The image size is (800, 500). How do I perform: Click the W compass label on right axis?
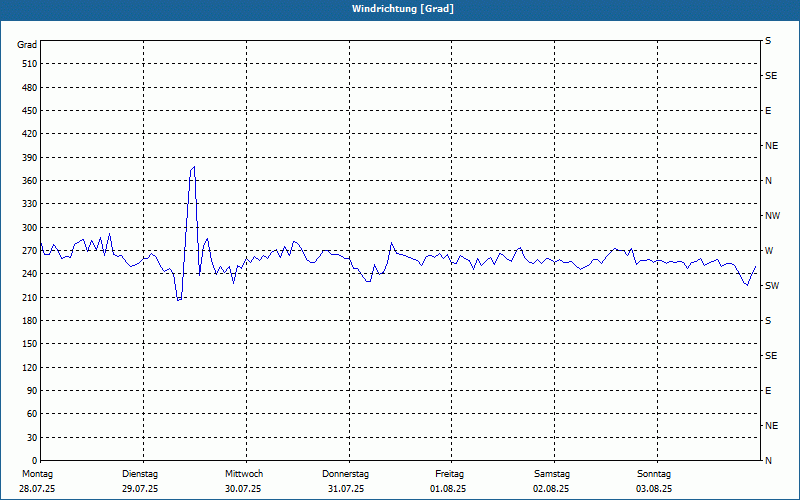[x=768, y=251]
